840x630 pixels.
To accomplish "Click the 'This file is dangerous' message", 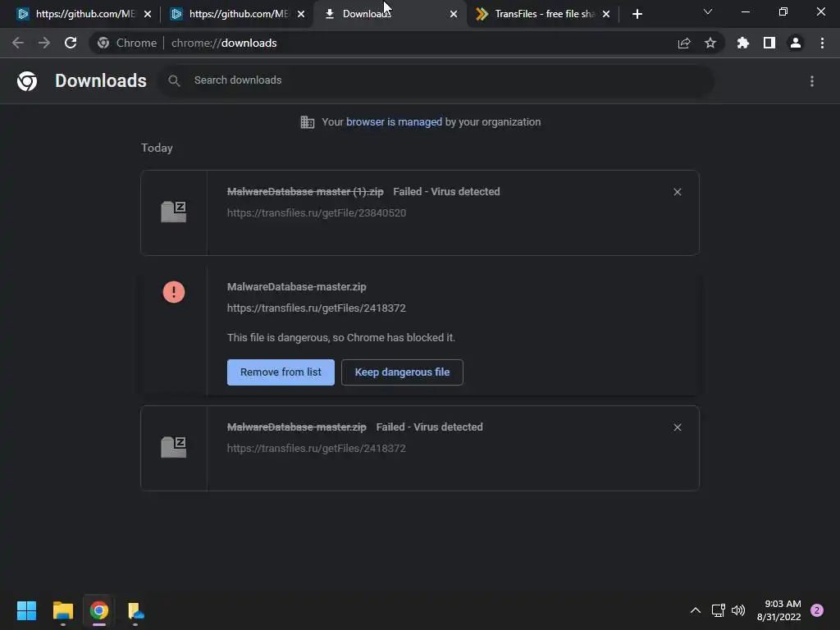I will pyautogui.click(x=341, y=337).
